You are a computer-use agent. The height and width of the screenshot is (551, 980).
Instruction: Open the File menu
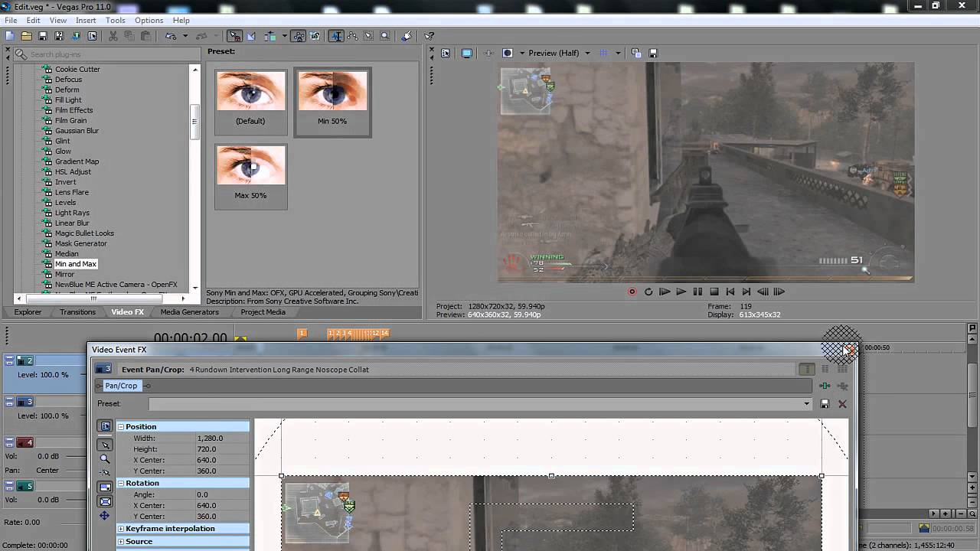tap(11, 20)
